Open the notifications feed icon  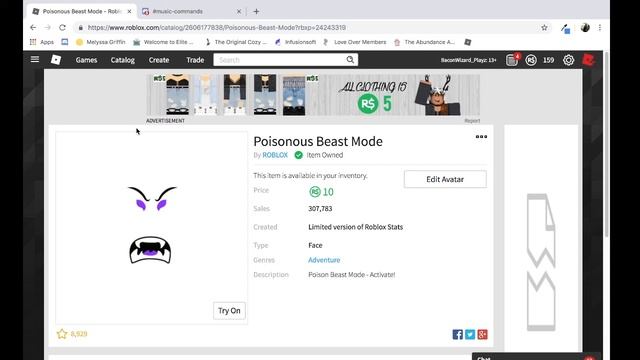(511, 60)
